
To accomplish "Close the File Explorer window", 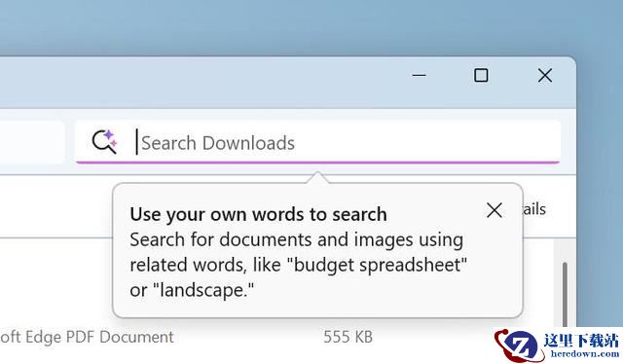I will [x=545, y=75].
